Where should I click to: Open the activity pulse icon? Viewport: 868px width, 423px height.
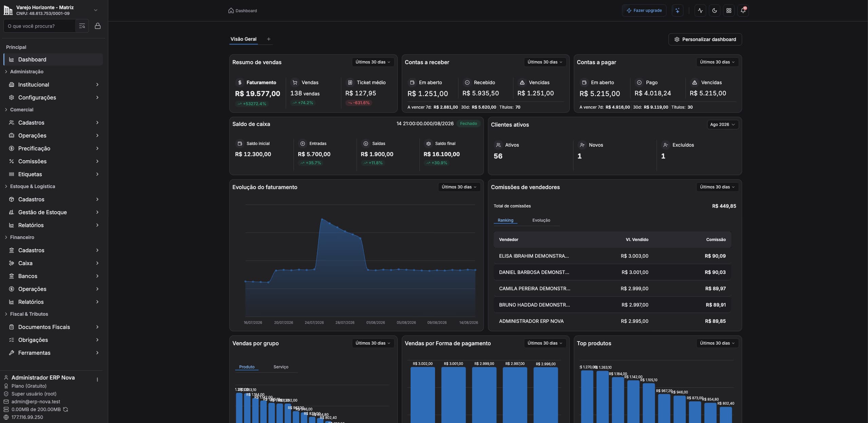[700, 11]
